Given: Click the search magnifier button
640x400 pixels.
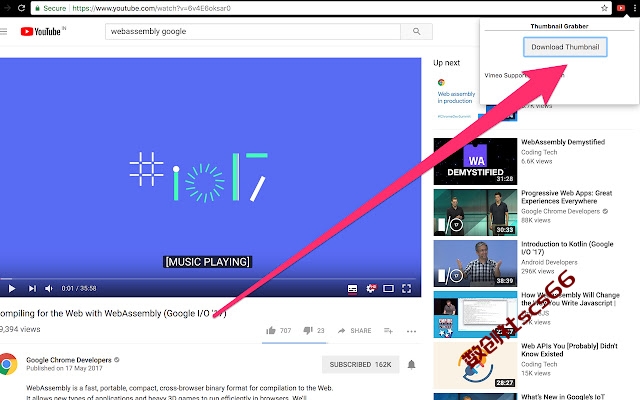Looking at the screenshot, I should [x=416, y=31].
